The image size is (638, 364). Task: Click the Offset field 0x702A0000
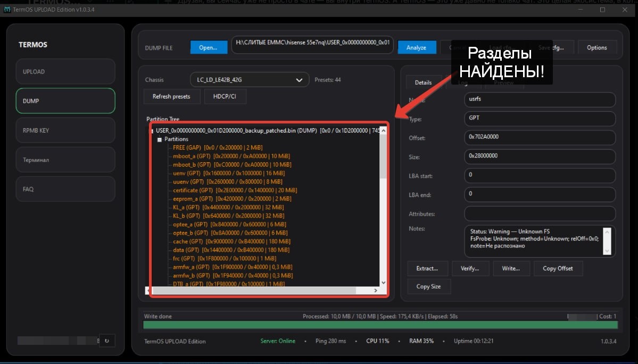point(540,137)
